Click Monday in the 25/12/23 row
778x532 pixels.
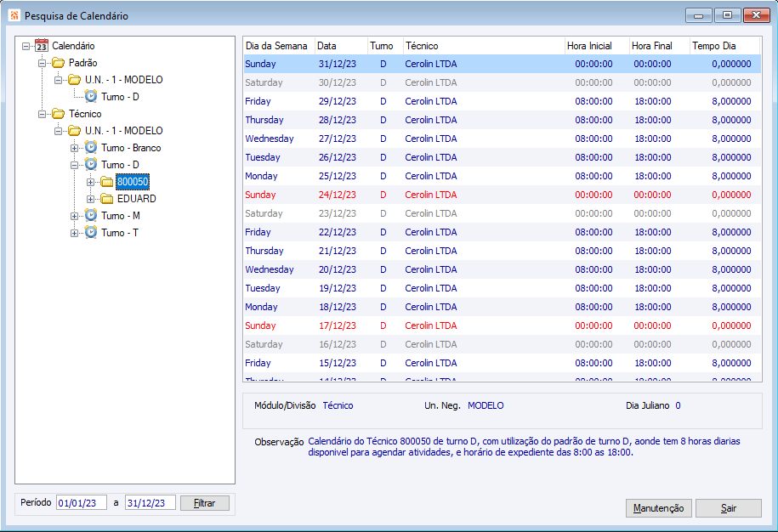pyautogui.click(x=262, y=176)
